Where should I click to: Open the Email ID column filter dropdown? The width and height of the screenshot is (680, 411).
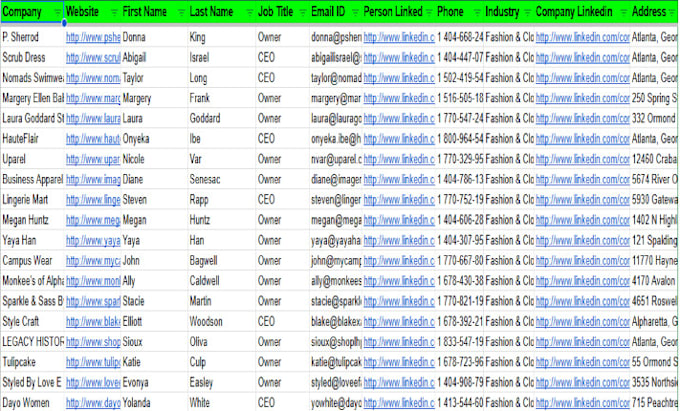pyautogui.click(x=355, y=13)
